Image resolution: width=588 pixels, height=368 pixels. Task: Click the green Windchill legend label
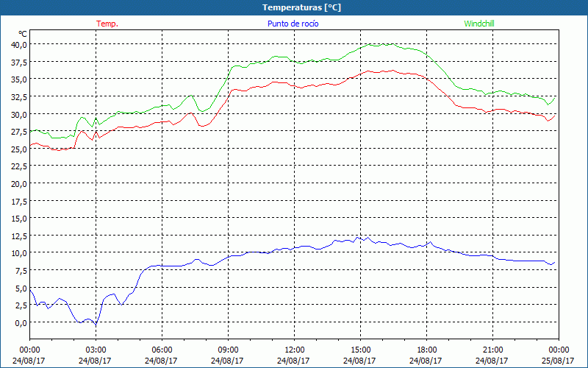479,24
